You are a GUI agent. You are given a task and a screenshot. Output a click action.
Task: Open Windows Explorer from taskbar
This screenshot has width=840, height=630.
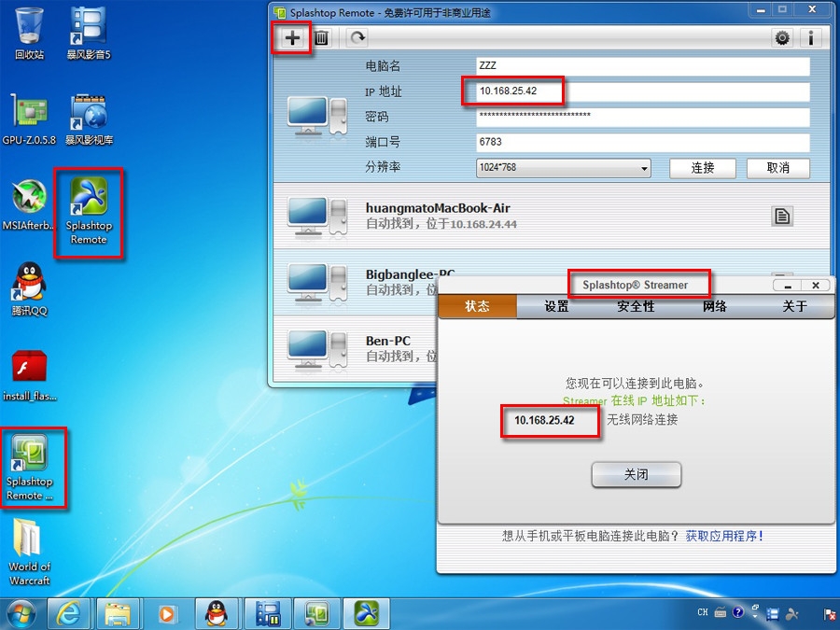(x=118, y=614)
